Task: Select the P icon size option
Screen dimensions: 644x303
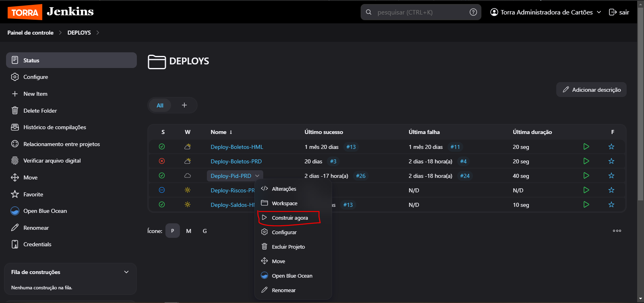Action: (172, 231)
